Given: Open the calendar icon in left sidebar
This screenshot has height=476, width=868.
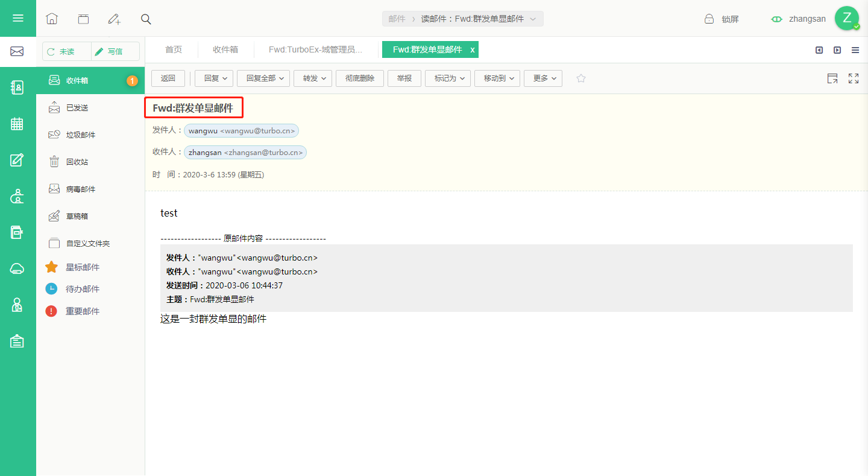Looking at the screenshot, I should tap(17, 124).
